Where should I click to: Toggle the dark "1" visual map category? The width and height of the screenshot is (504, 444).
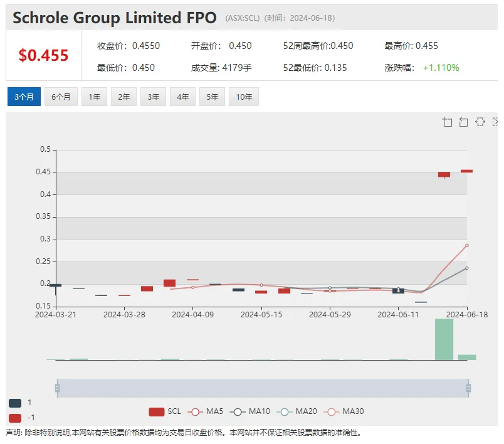tap(15, 403)
